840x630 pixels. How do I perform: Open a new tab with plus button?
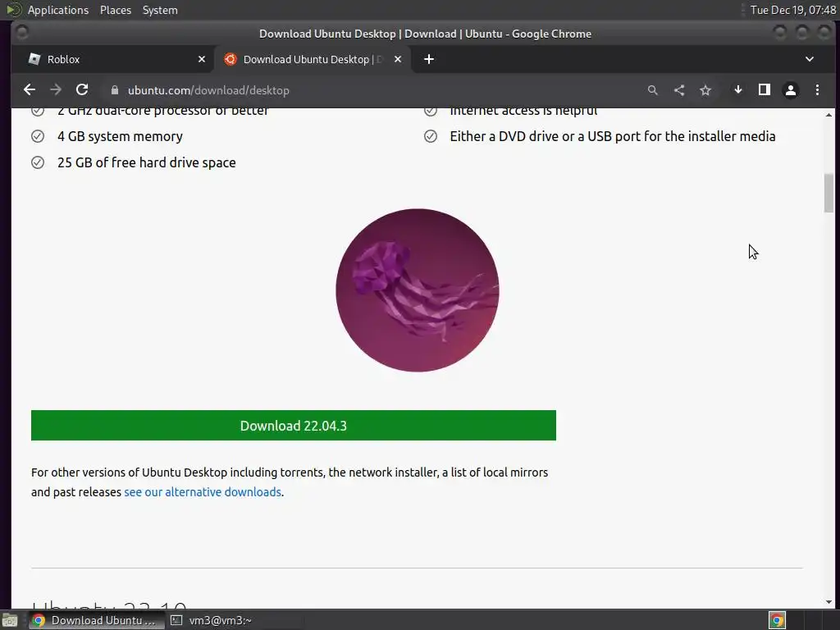(x=429, y=59)
